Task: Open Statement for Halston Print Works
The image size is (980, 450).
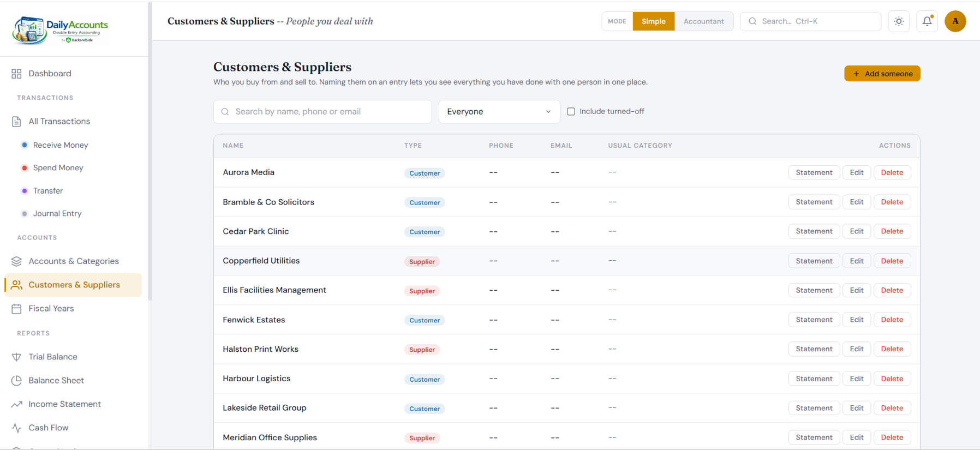Action: 814,349
